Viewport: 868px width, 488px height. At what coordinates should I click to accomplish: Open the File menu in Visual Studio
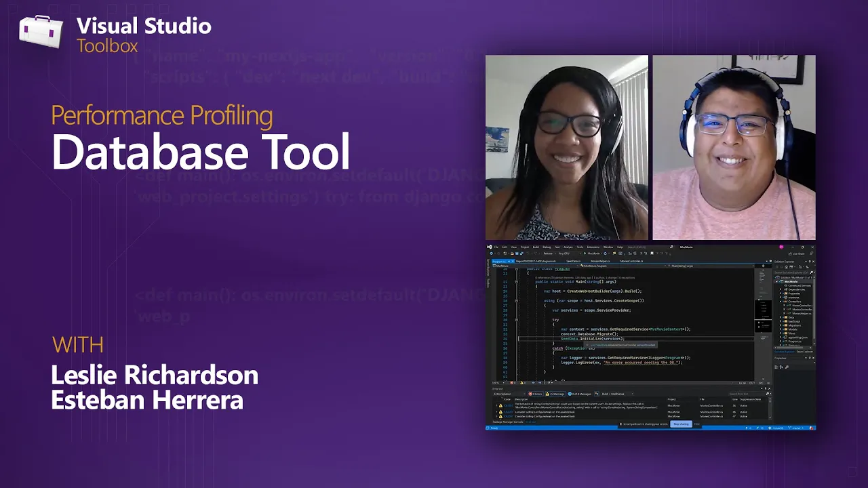click(x=496, y=247)
